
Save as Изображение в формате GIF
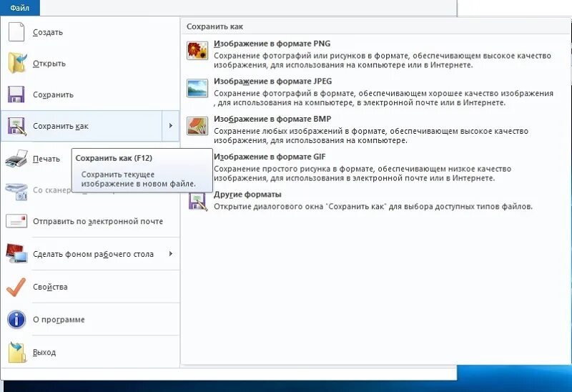376,167
